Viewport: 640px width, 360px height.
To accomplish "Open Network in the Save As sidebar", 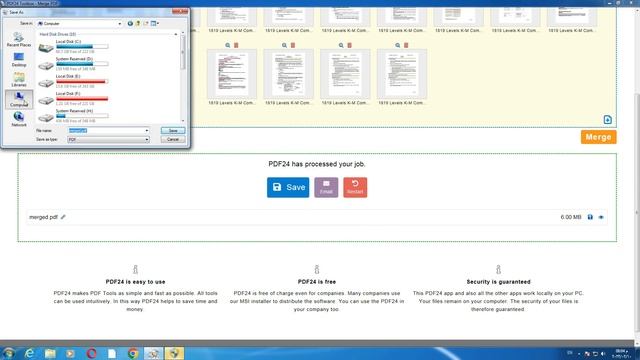I will click(19, 119).
